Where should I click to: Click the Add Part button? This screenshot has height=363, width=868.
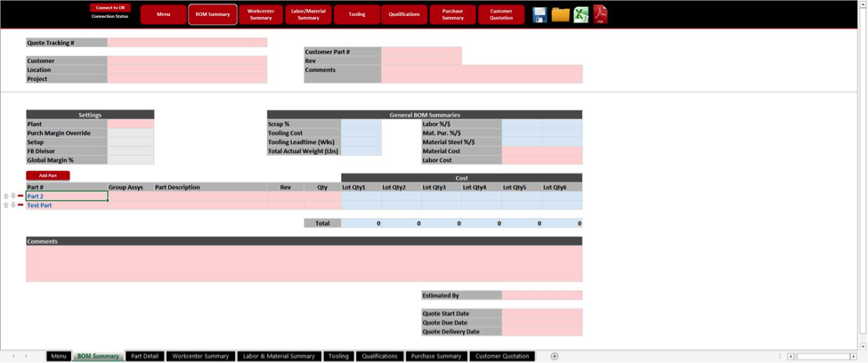click(48, 175)
